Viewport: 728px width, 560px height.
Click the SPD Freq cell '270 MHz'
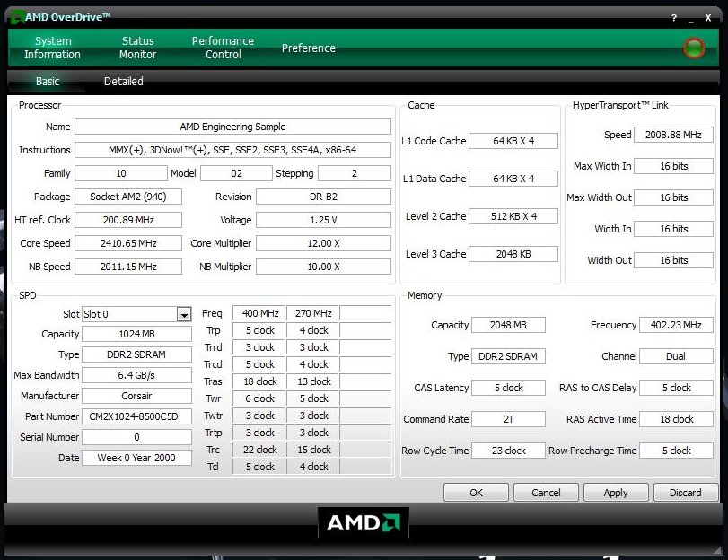(313, 313)
